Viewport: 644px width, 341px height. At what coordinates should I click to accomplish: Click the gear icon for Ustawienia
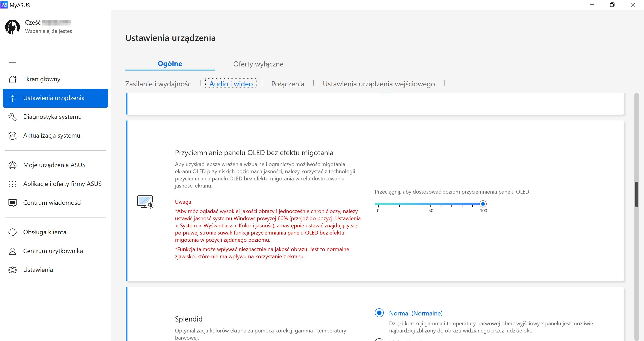(13, 270)
